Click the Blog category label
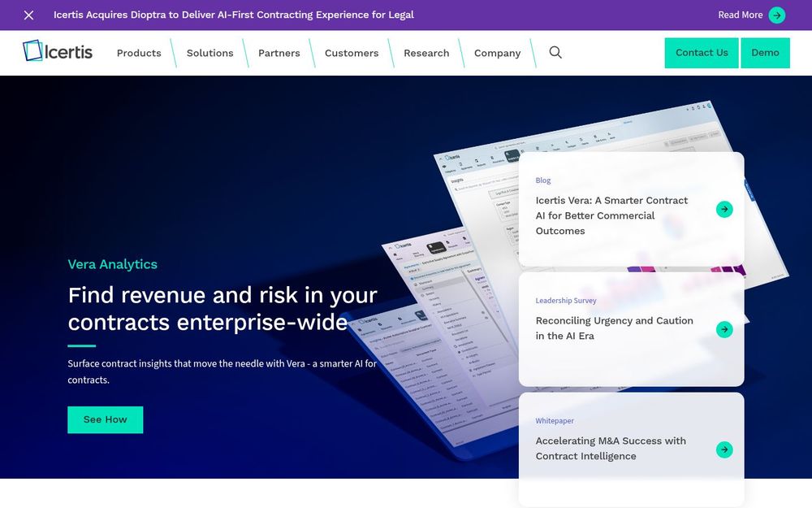This screenshot has width=812, height=508. 542,180
